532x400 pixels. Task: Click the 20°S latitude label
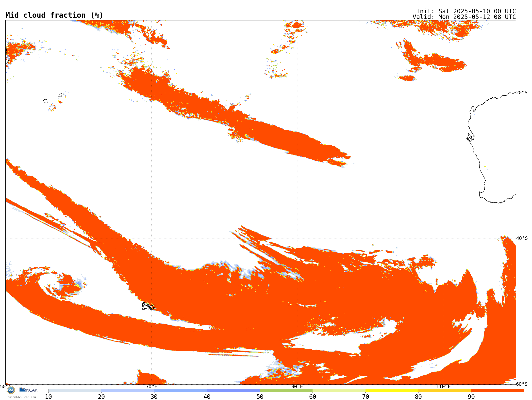[x=522, y=93]
